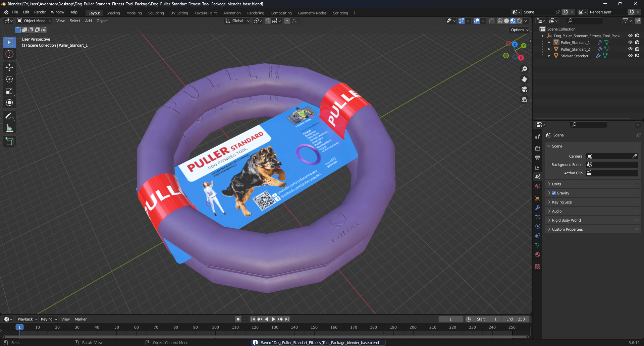Screen dimensions: 644x346
Task: Select the Measure tool
Action: point(9,128)
